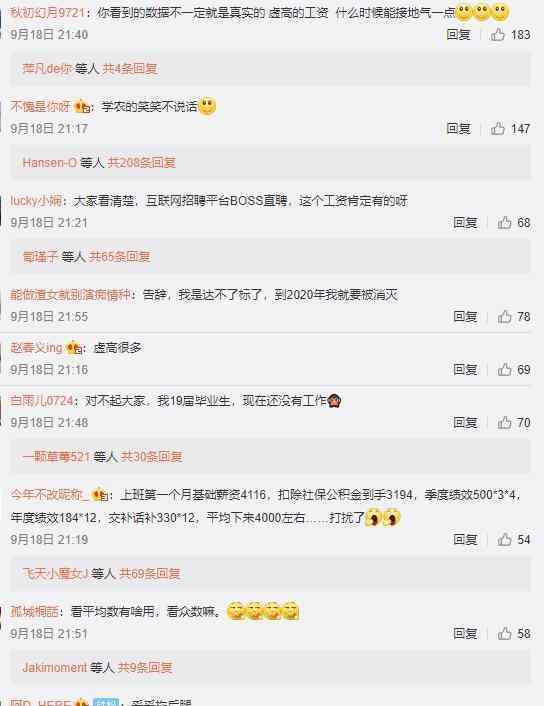The image size is (544, 706).
Task: Open the 共69条回复 reply thread
Action: coord(150,574)
